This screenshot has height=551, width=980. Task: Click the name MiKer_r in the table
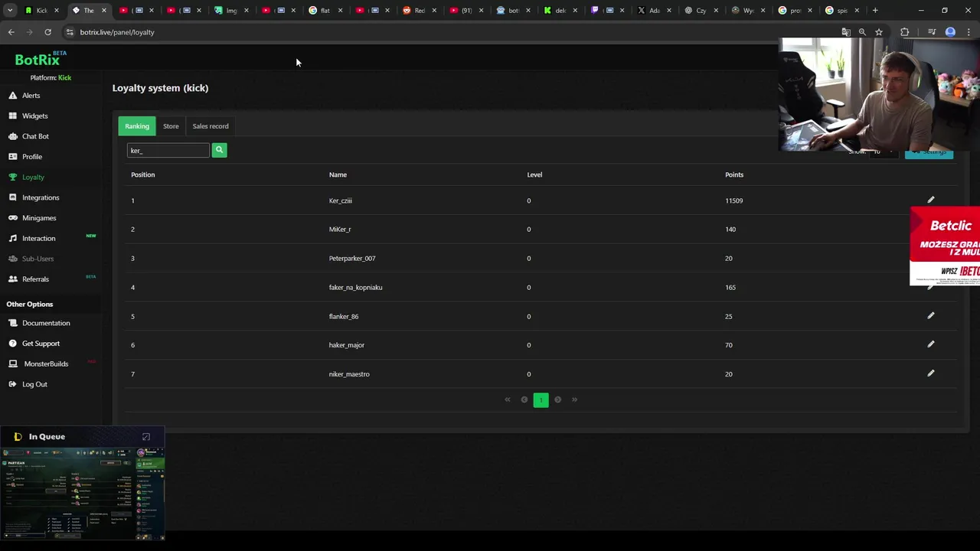click(x=340, y=230)
